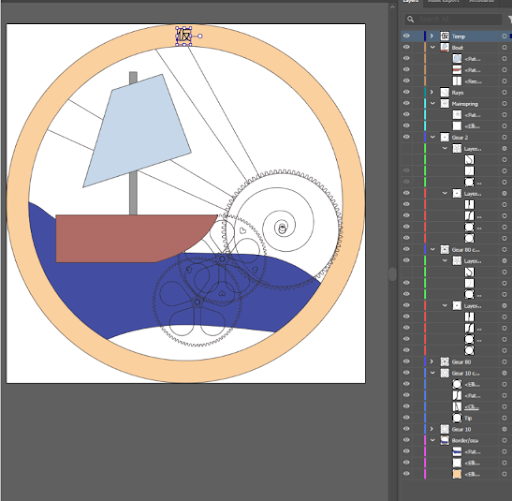Click the target circle for Border/sea layer
Image resolution: width=512 pixels, height=501 pixels.
coord(504,440)
